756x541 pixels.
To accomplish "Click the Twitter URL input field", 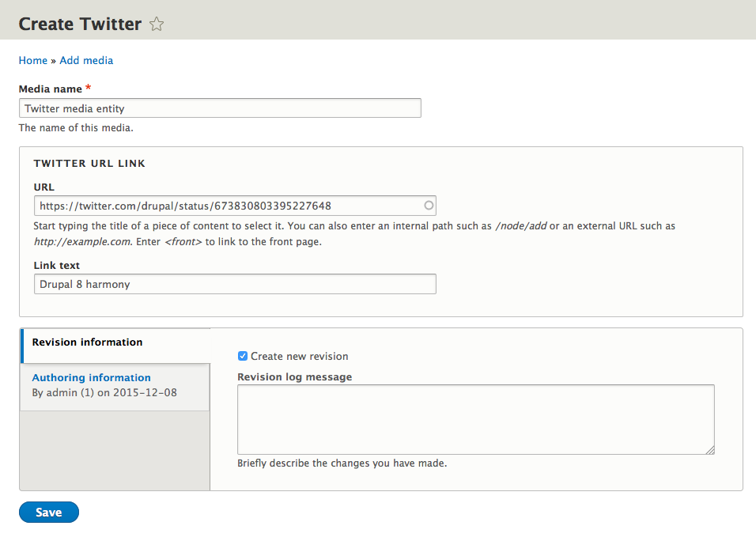I will [x=235, y=206].
